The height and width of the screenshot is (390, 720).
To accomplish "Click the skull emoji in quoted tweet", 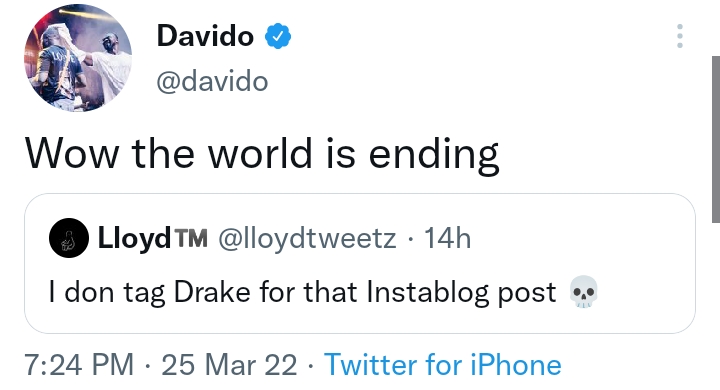I will click(583, 292).
